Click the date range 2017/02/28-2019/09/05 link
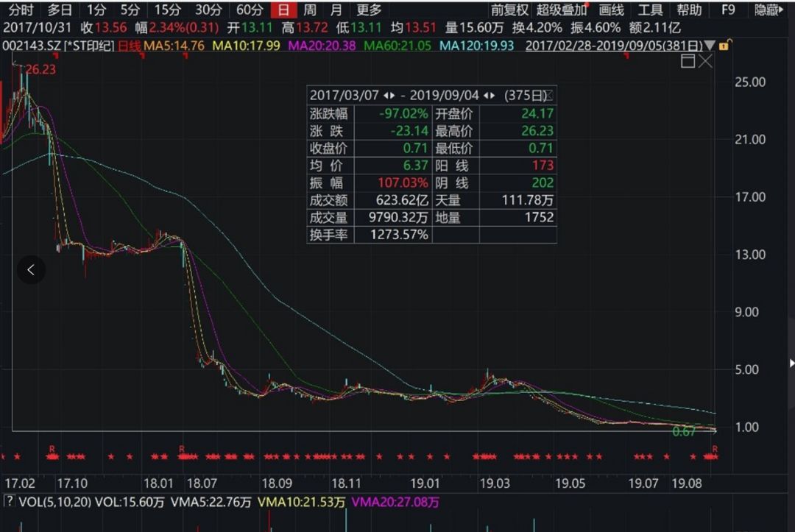Image resolution: width=795 pixels, height=532 pixels. point(614,46)
